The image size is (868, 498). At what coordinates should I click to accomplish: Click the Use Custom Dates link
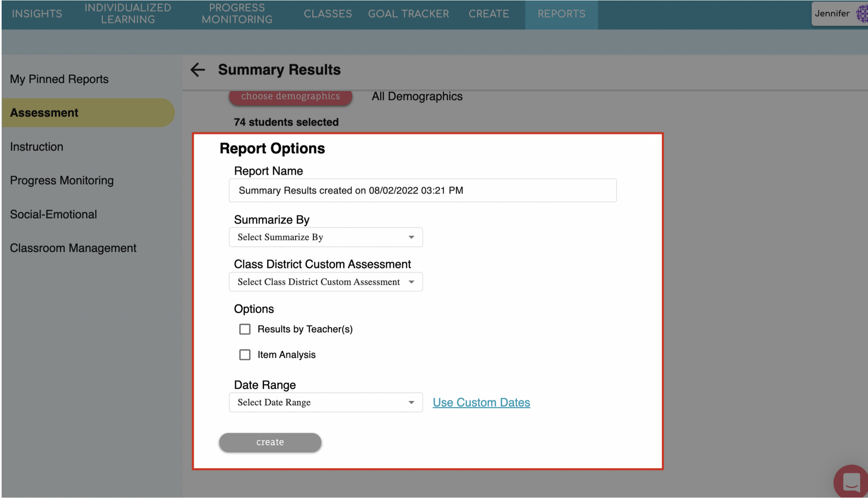point(481,403)
